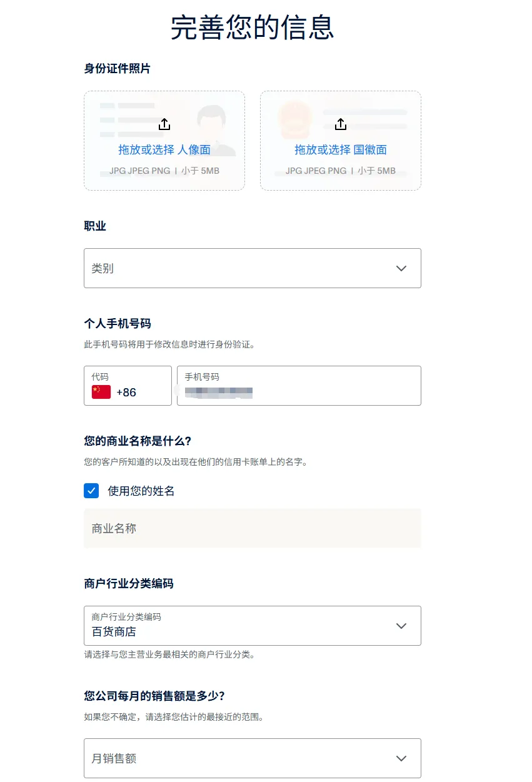
Task: Click the chevron icon beside 百货商店
Action: [x=401, y=626]
